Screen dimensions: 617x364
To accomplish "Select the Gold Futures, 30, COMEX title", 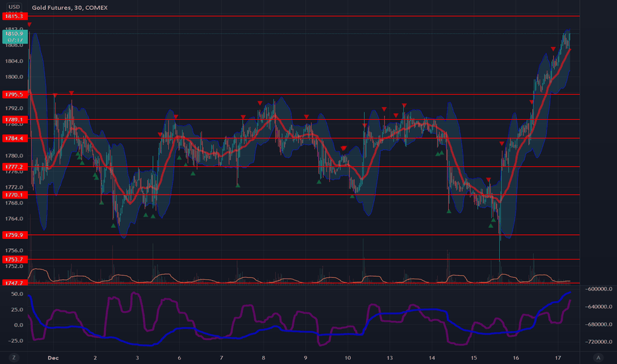I will coord(70,7).
